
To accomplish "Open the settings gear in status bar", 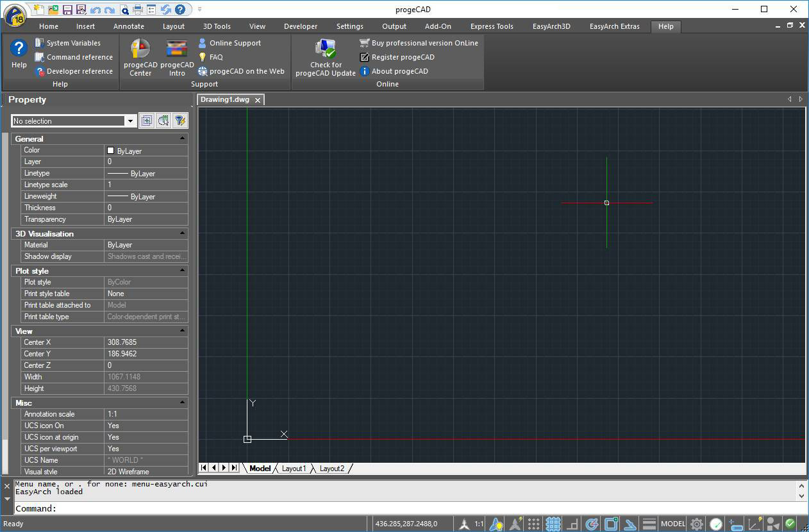I will pos(697,524).
